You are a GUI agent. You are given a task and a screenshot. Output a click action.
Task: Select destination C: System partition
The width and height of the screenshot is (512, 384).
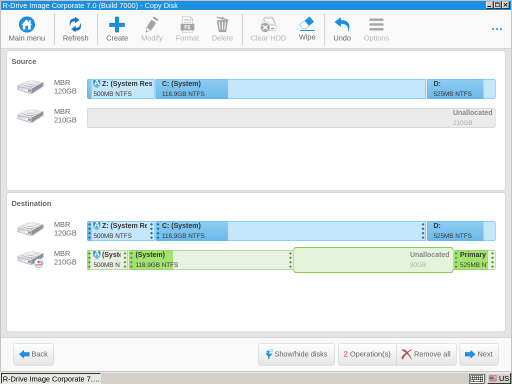(291, 231)
